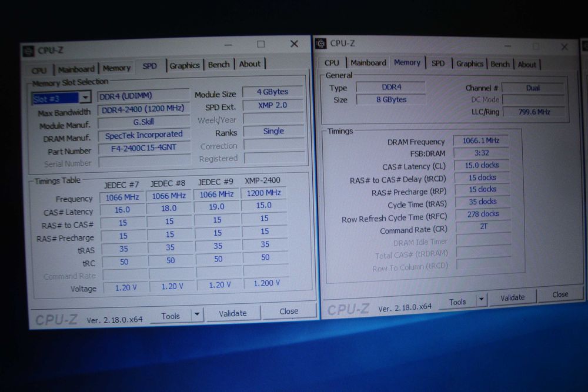The height and width of the screenshot is (392, 588).
Task: Select the DDR4-2400 (1200 MHz) bandwidth value
Action: (143, 109)
